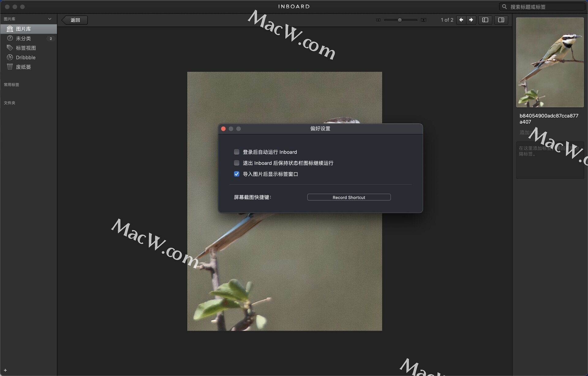The height and width of the screenshot is (376, 588).
Task: Uncheck show tag window after import
Action: 236,174
